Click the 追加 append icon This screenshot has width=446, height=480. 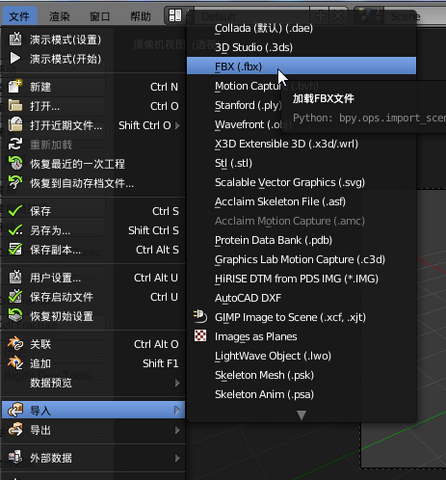(x=16, y=363)
